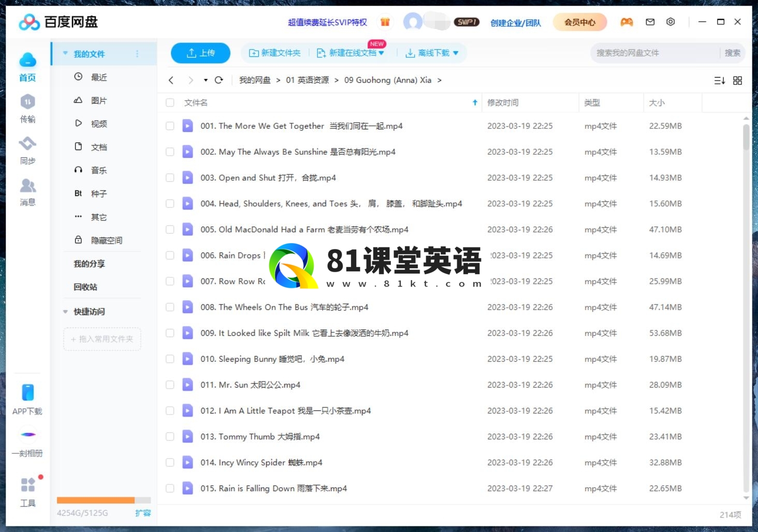Click the Baidu Netdisk logo

59,22
